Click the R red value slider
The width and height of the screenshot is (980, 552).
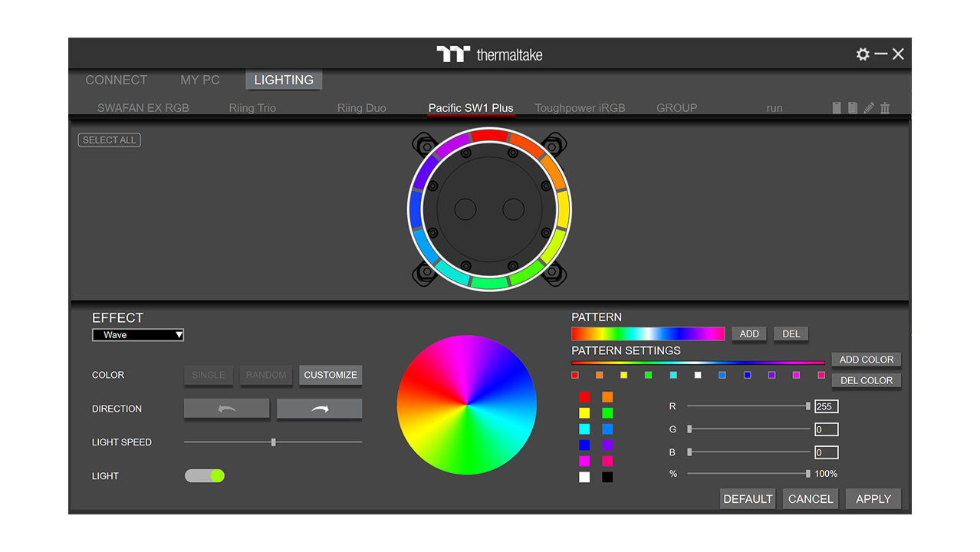pyautogui.click(x=748, y=406)
